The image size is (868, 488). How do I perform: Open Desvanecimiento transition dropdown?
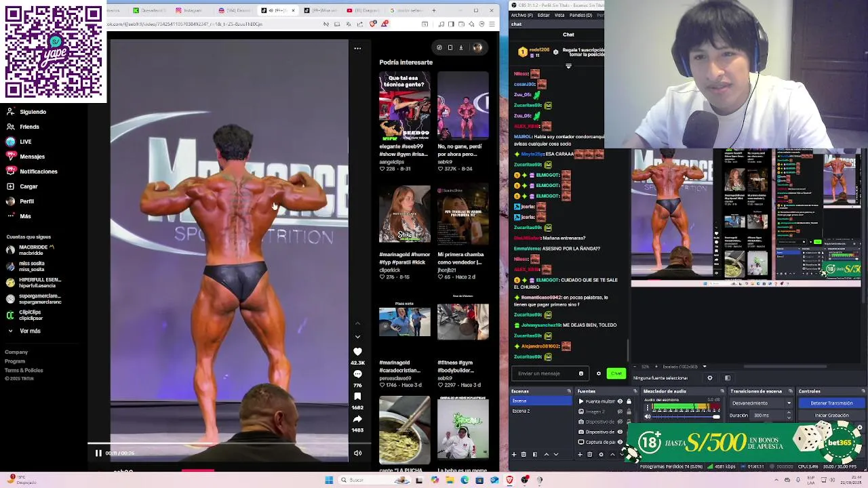click(761, 403)
